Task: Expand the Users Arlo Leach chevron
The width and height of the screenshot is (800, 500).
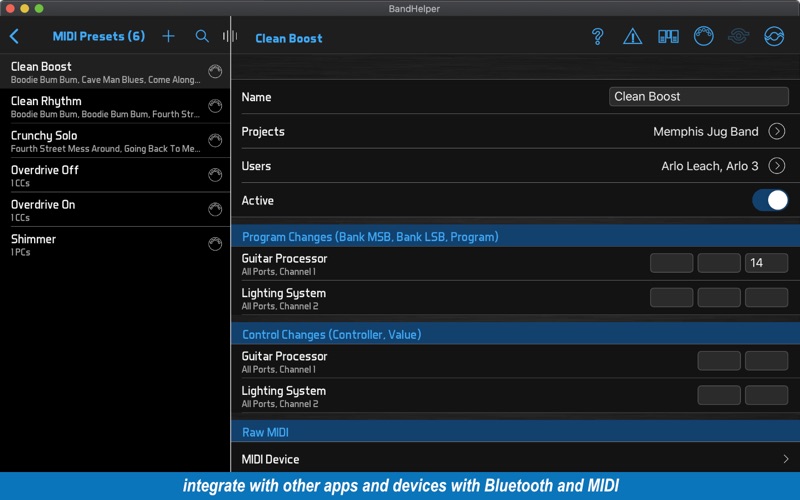Action: pos(777,166)
